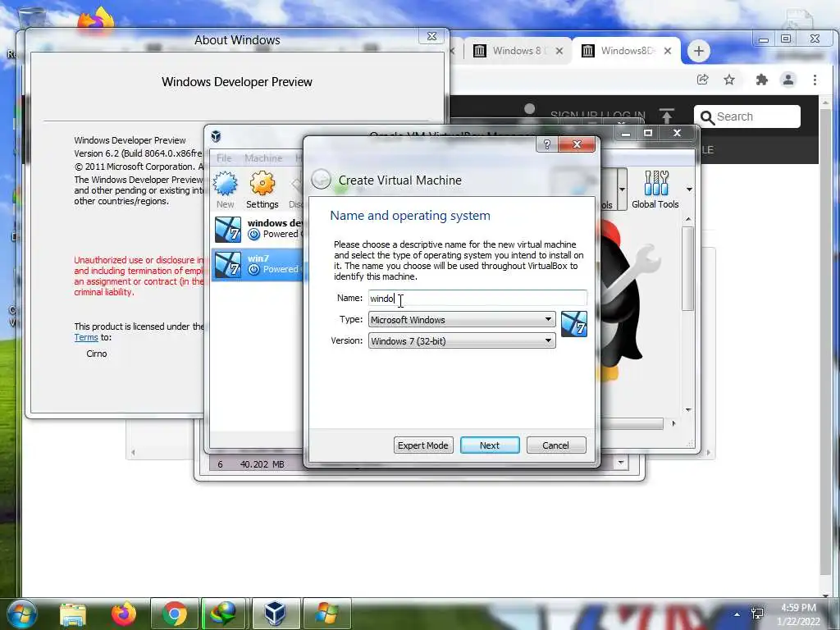Open Firefox from the taskbar
The image size is (840, 630).
pyautogui.click(x=123, y=614)
